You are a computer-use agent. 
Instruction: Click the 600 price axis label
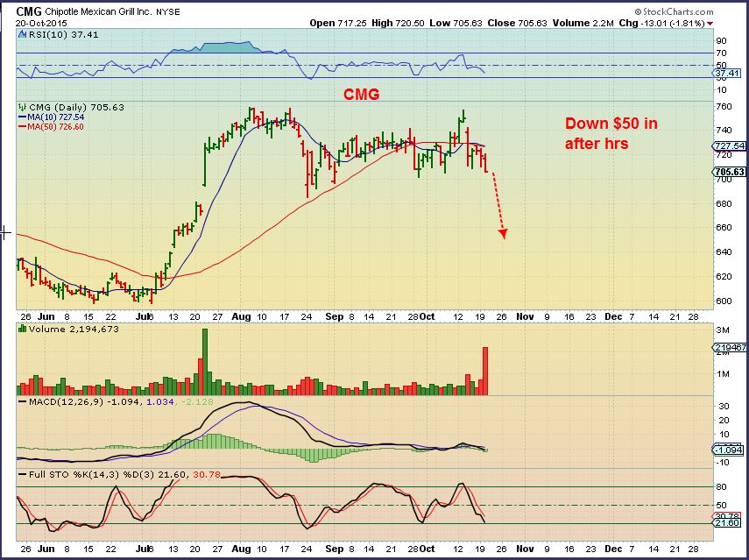click(724, 301)
